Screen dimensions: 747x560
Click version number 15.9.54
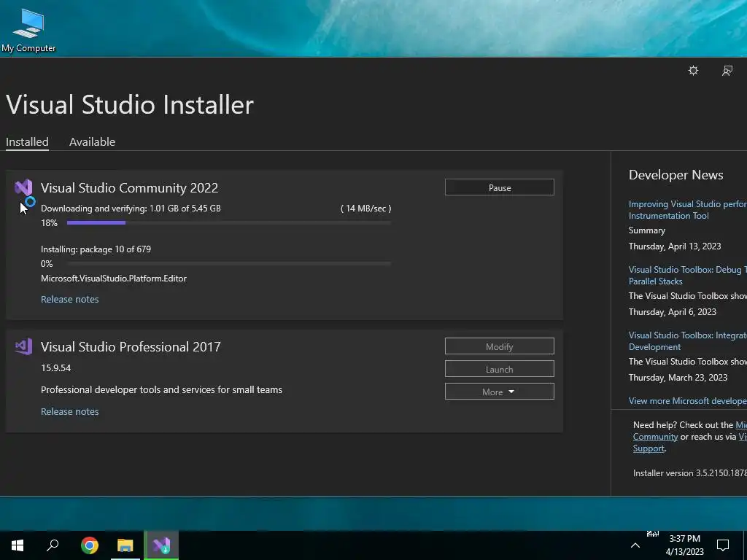55,367
